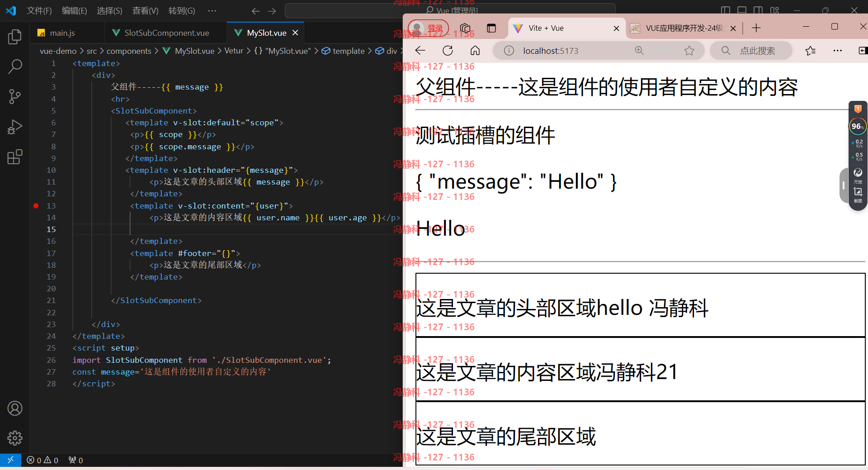868x470 pixels.
Task: Click the ports forwarded indicator in the status bar
Action: (x=75, y=460)
